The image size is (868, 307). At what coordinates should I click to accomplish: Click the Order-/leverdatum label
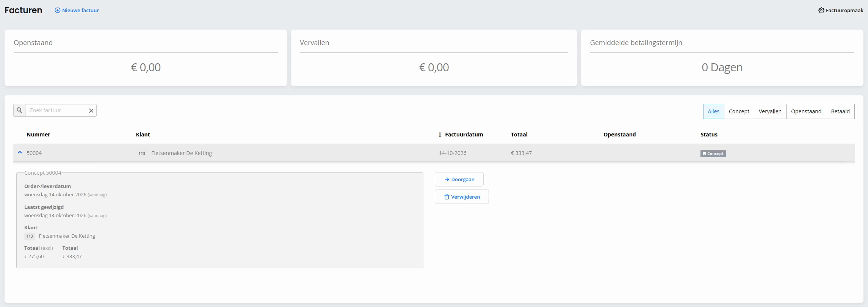tap(48, 186)
